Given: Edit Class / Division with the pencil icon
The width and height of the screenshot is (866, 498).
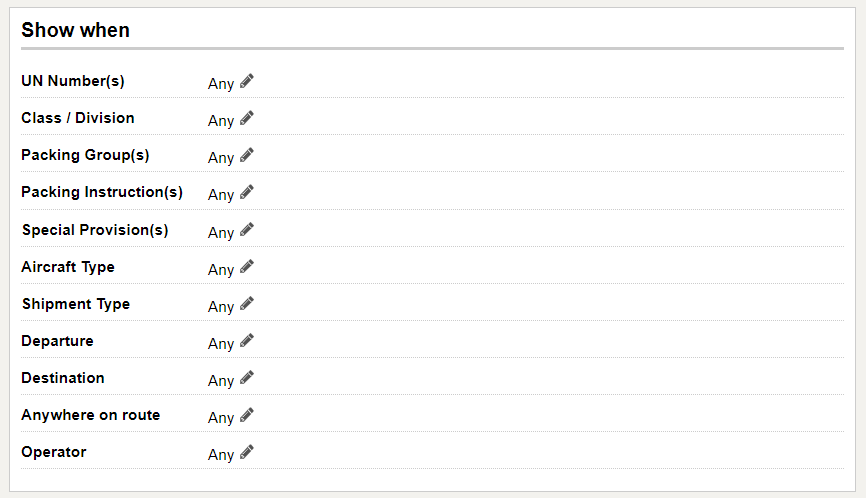Looking at the screenshot, I should [x=247, y=118].
